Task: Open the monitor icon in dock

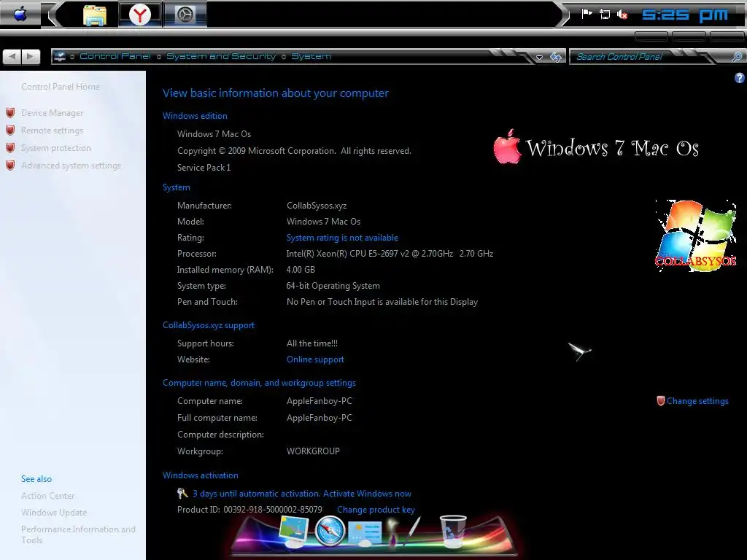Action: pyautogui.click(x=293, y=532)
